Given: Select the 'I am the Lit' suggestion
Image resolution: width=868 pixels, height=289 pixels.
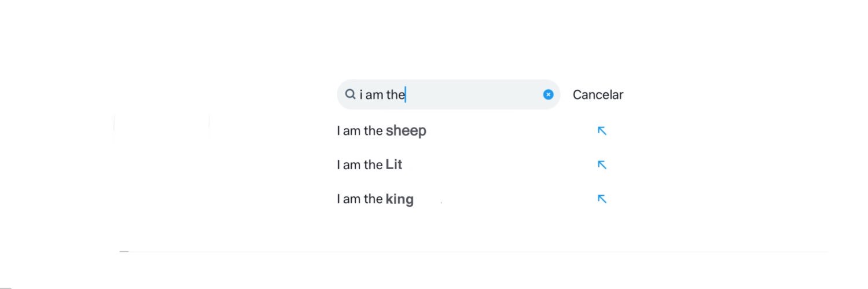Looking at the screenshot, I should (x=369, y=165).
